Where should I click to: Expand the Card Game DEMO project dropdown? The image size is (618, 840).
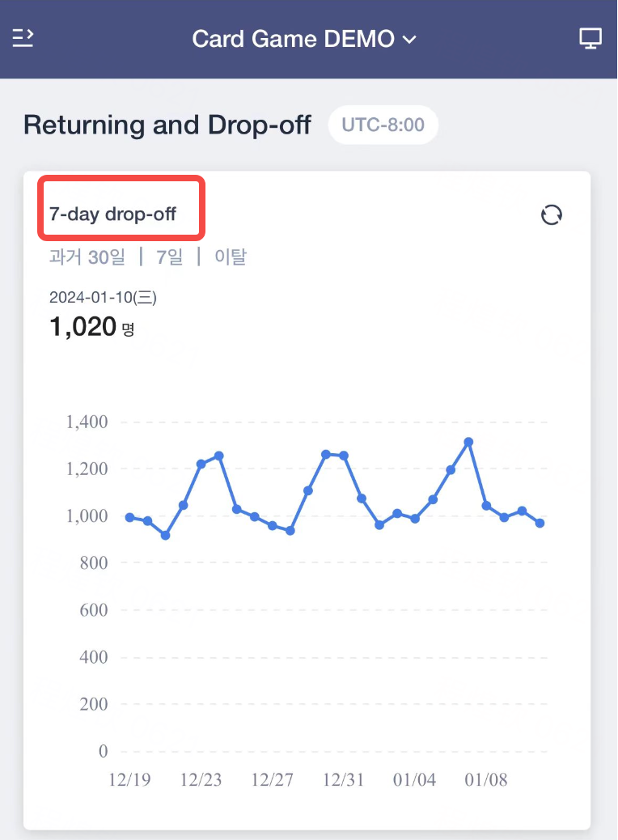pyautogui.click(x=303, y=39)
